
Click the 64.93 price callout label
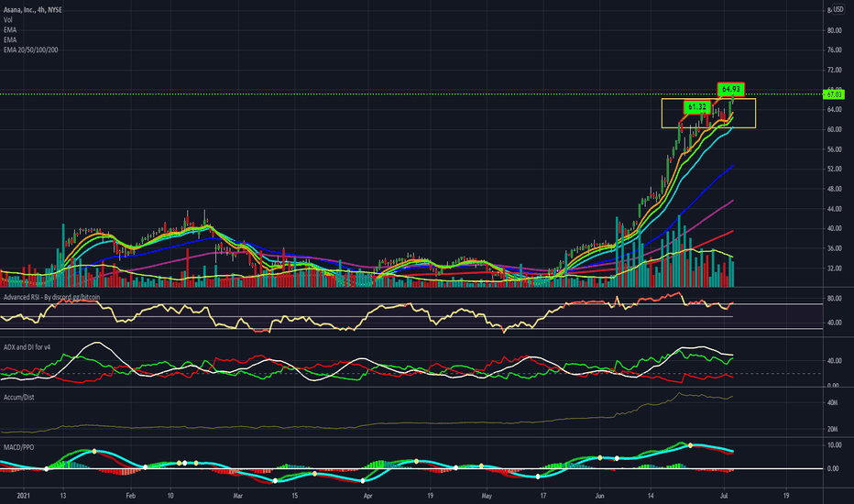(x=731, y=89)
